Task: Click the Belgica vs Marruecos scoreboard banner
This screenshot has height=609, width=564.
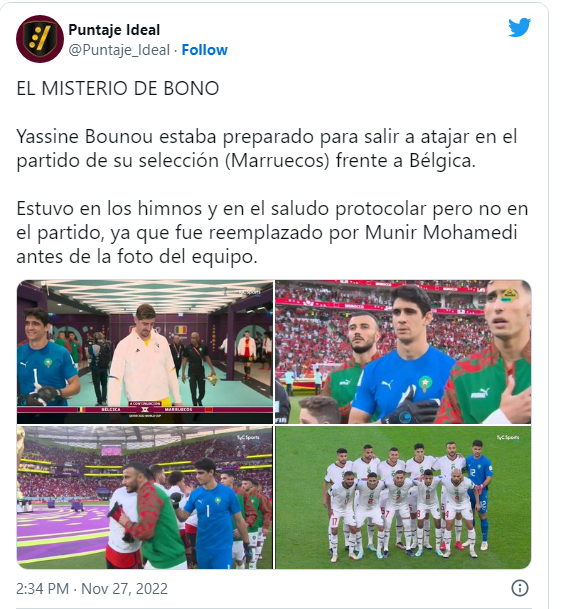Action: pyautogui.click(x=145, y=409)
